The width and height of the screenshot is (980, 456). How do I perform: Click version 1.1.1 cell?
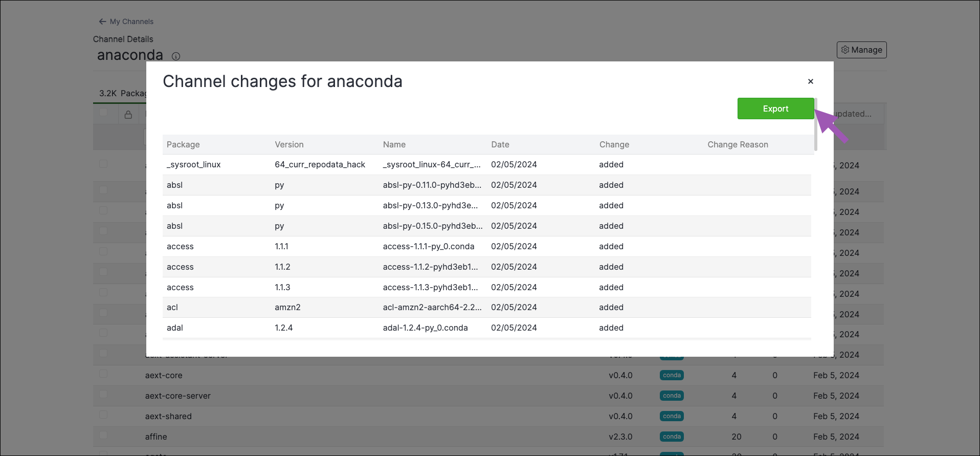coord(281,246)
